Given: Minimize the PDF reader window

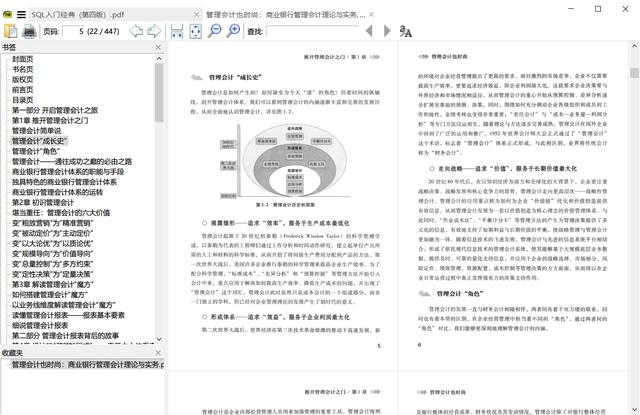Looking at the screenshot, I should tap(571, 9).
